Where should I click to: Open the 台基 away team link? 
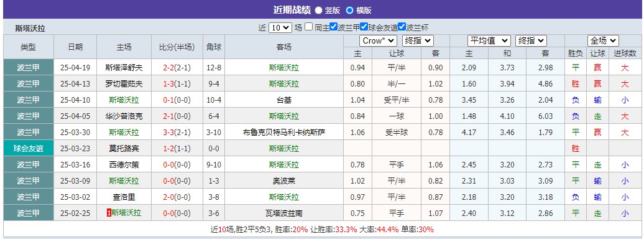[x=284, y=100]
